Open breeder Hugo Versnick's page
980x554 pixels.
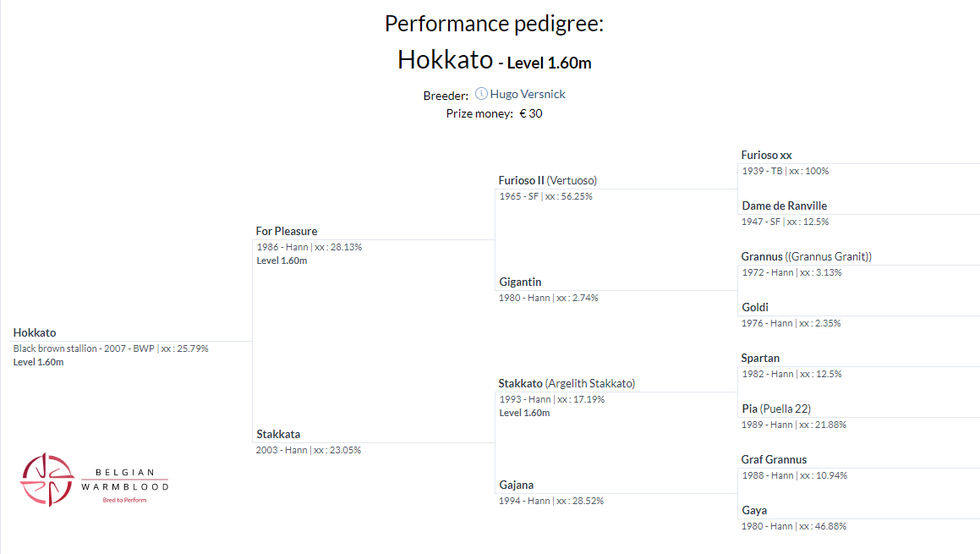[528, 94]
